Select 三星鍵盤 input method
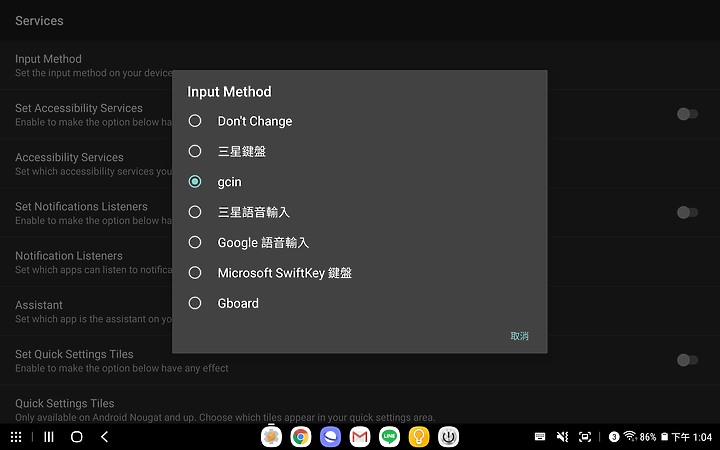Image resolution: width=720 pixels, height=450 pixels. [360, 151]
